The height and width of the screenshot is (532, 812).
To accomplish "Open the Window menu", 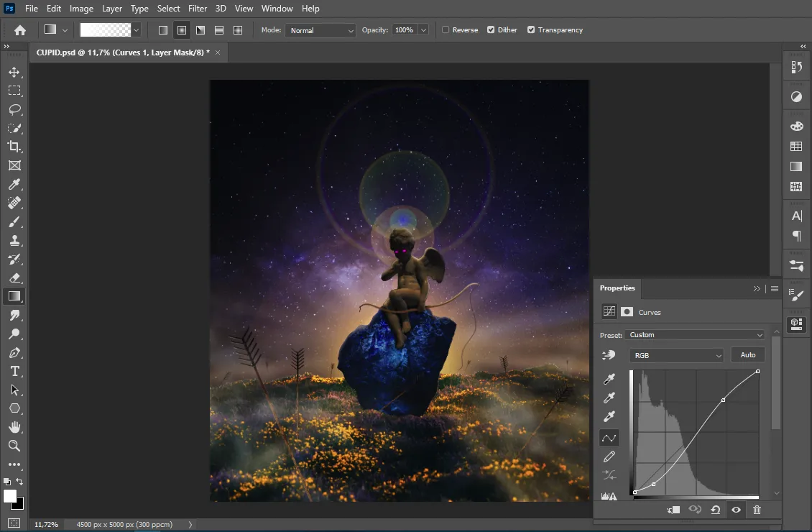I will click(277, 9).
